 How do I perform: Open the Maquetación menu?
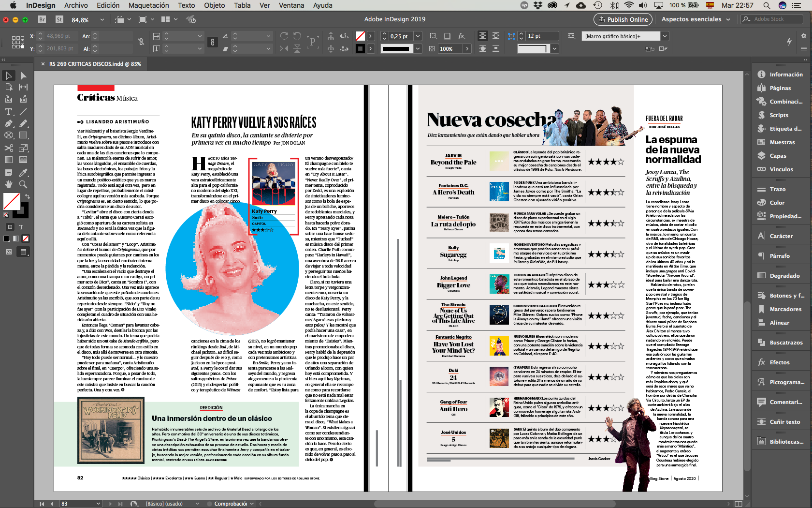click(x=148, y=5)
